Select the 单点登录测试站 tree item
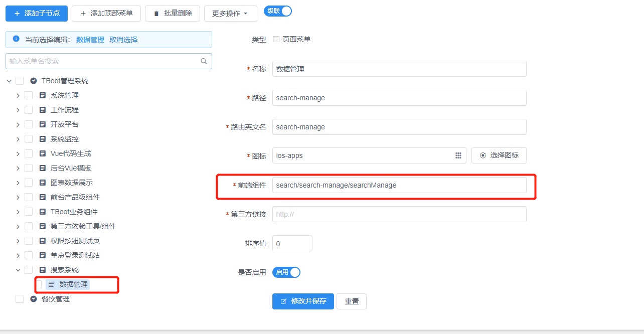 coord(75,255)
